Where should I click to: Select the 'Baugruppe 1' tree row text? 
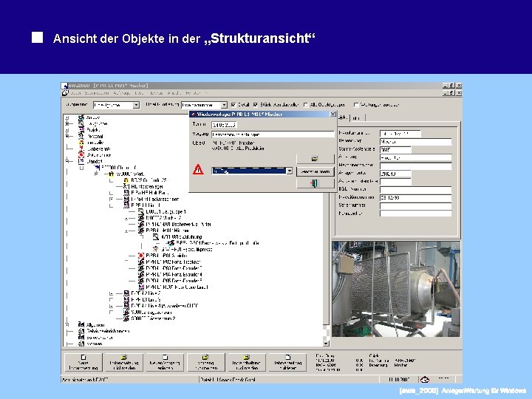[166, 211]
